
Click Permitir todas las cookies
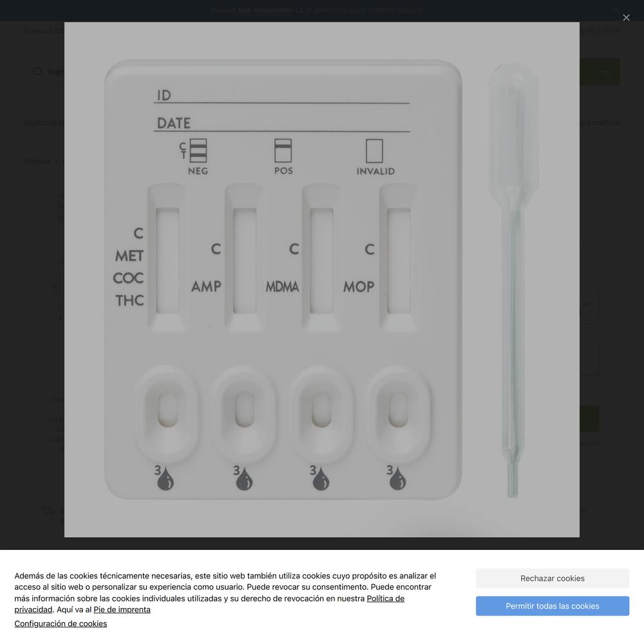[553, 606]
